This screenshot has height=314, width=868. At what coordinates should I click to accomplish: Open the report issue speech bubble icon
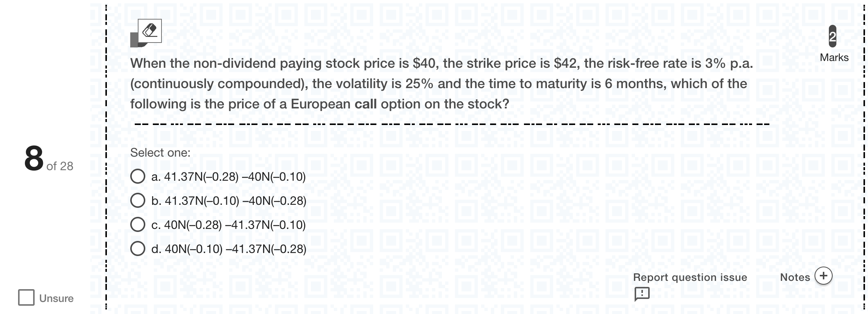click(642, 294)
